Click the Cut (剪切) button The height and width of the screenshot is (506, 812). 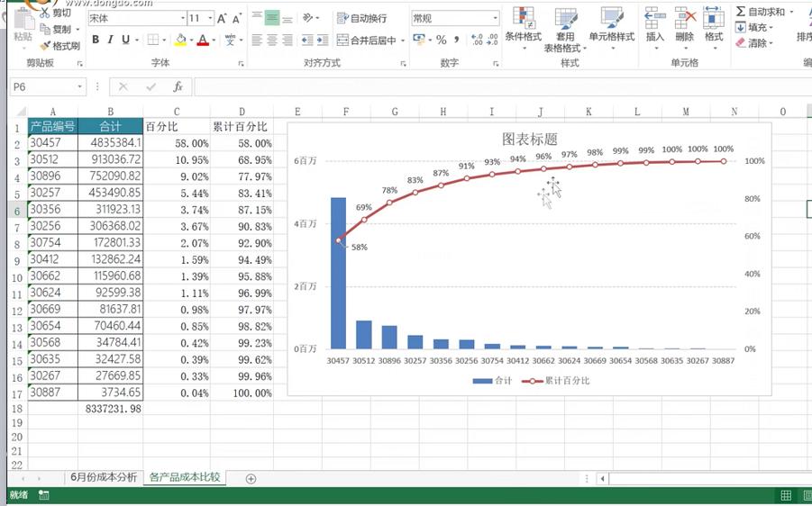(x=55, y=13)
